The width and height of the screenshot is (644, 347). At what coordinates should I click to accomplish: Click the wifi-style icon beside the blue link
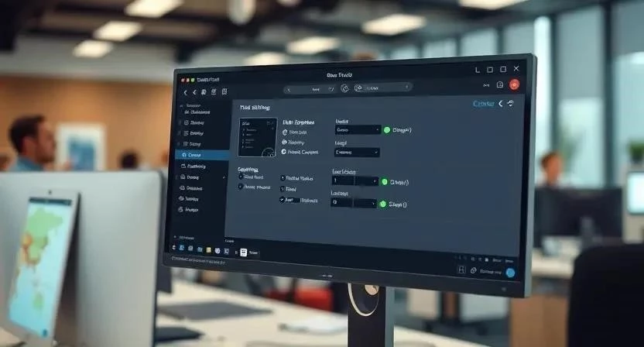click(511, 103)
